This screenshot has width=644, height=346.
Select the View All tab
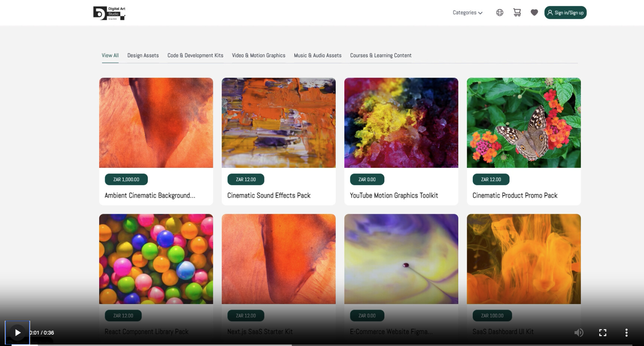110,56
